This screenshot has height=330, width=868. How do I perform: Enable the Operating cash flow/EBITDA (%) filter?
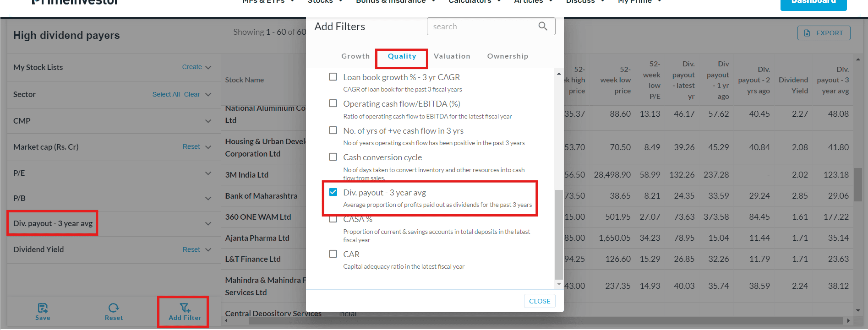click(x=333, y=103)
